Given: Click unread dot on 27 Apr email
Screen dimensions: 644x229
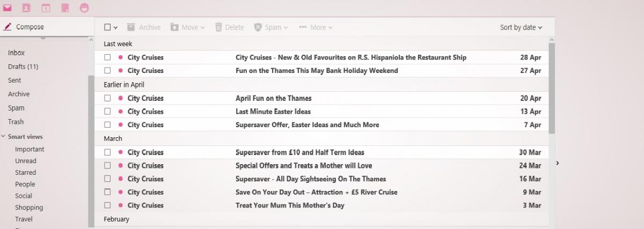Looking at the screenshot, I should 121,70.
